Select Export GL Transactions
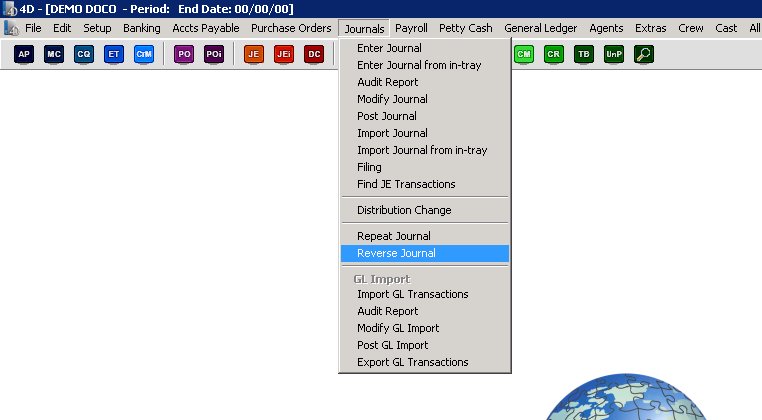Screen dimensions: 762x420 tap(425, 362)
